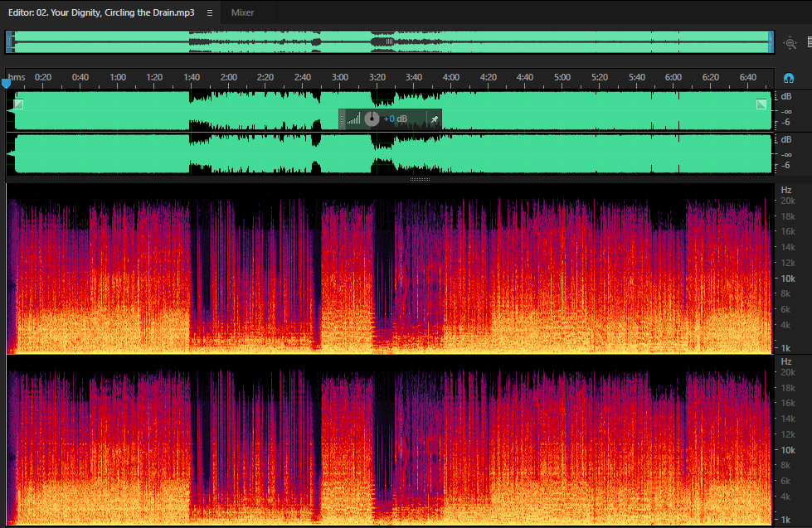Click the 3:00 mark on the time ruler

[340, 77]
